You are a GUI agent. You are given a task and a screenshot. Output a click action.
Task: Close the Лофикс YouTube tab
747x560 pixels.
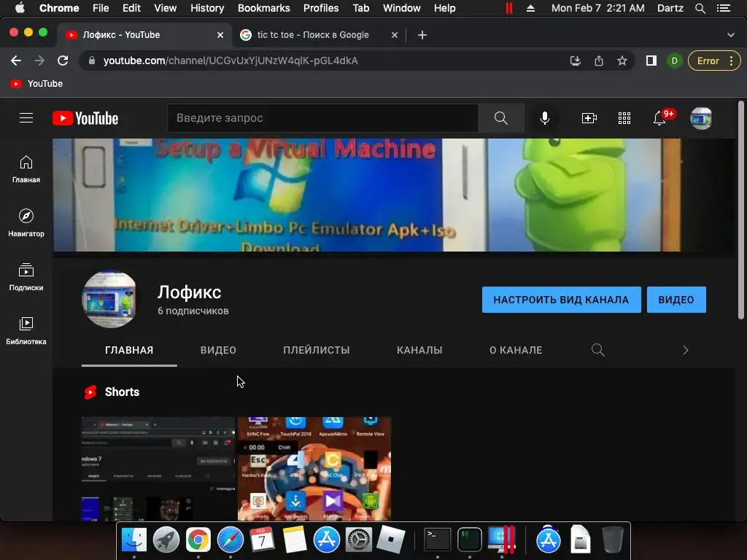pos(220,35)
